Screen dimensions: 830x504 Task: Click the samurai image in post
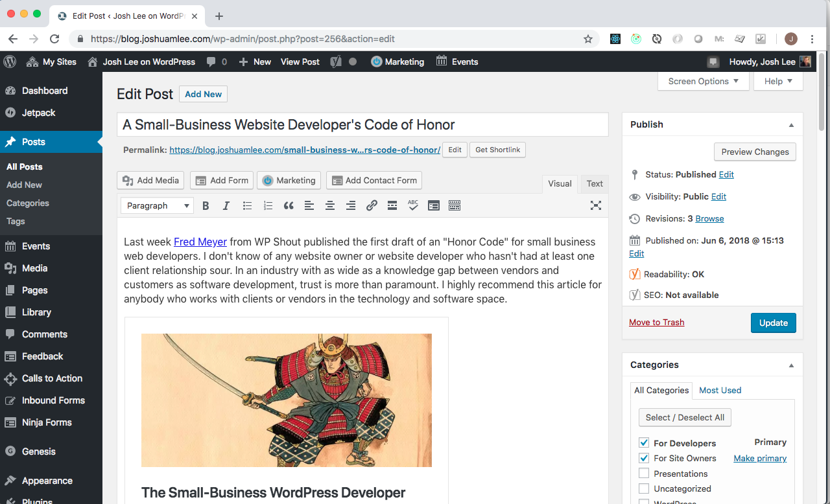pos(287,400)
